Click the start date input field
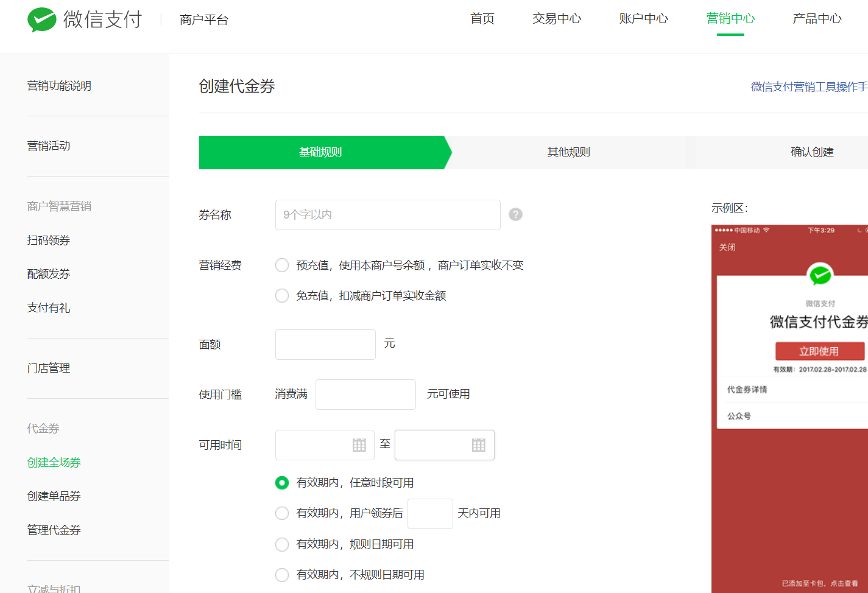This screenshot has height=593, width=868. 325,445
